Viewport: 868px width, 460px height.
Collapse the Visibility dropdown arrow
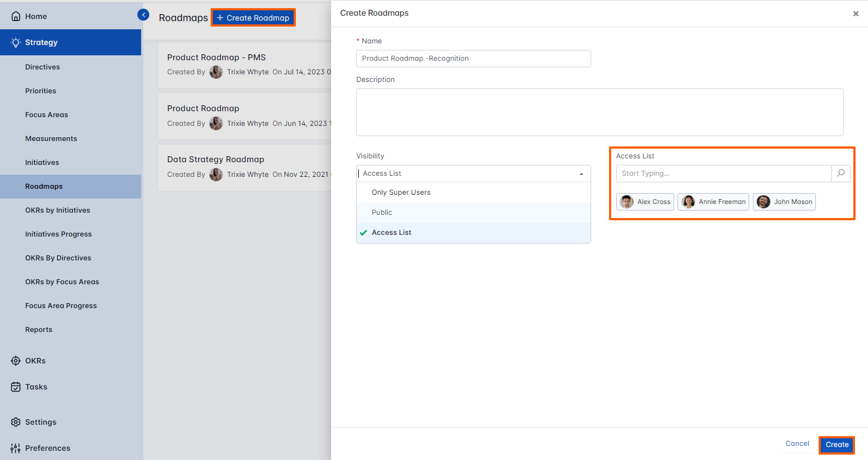click(x=581, y=174)
